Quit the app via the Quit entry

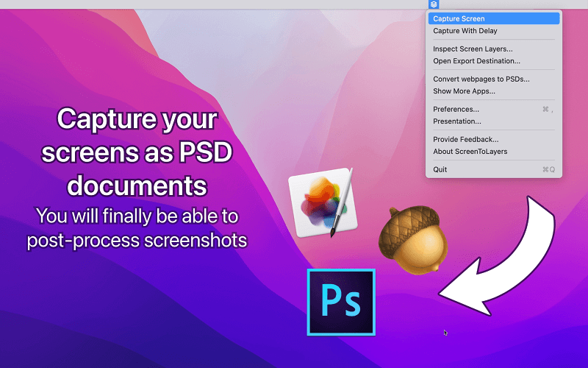(x=494, y=169)
